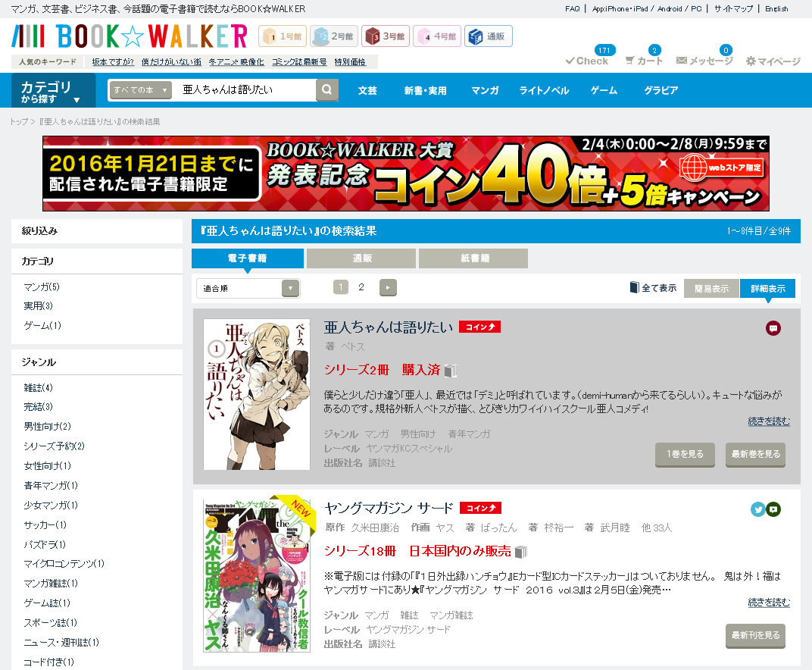Open the 文芸 navigation menu
Image resolution: width=812 pixels, height=670 pixels.
pos(367,90)
